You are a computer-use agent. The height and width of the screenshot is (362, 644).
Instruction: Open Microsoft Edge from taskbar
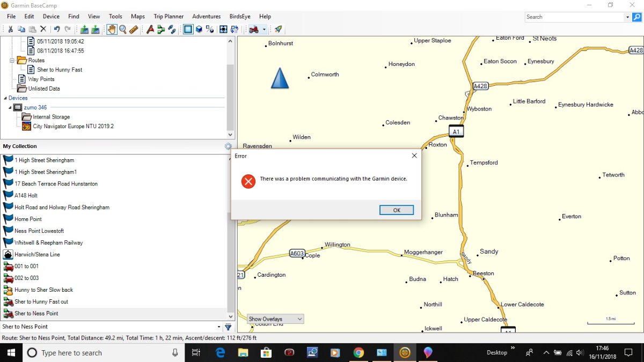pos(220,352)
